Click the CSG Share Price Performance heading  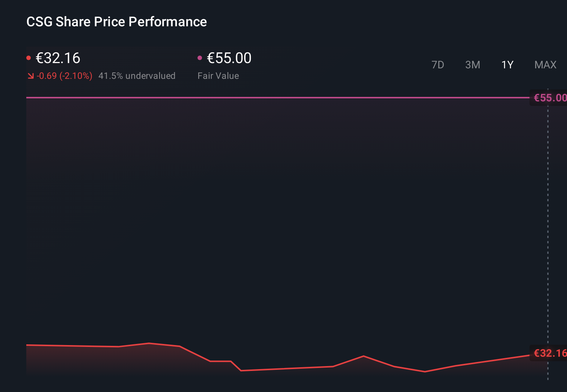coord(116,22)
